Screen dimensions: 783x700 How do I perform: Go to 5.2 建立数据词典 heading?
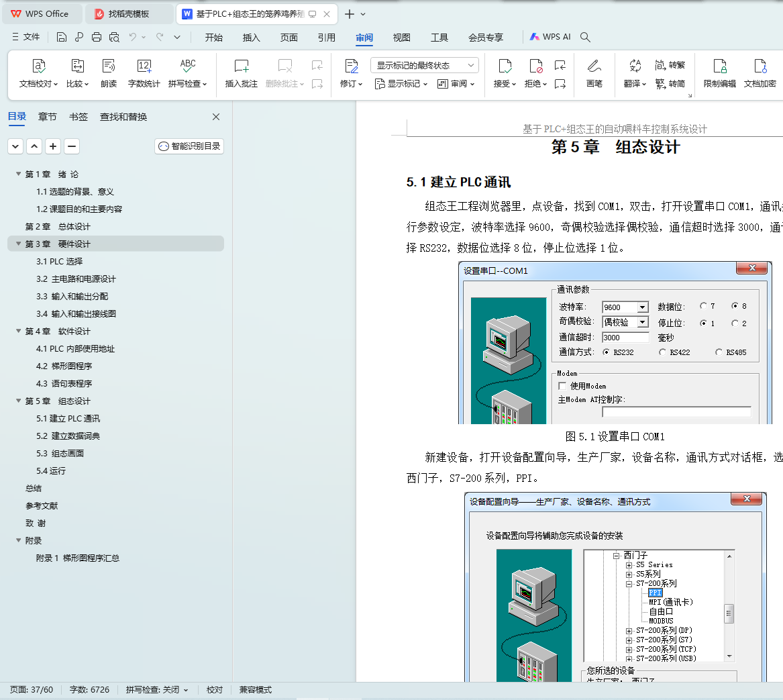[68, 436]
